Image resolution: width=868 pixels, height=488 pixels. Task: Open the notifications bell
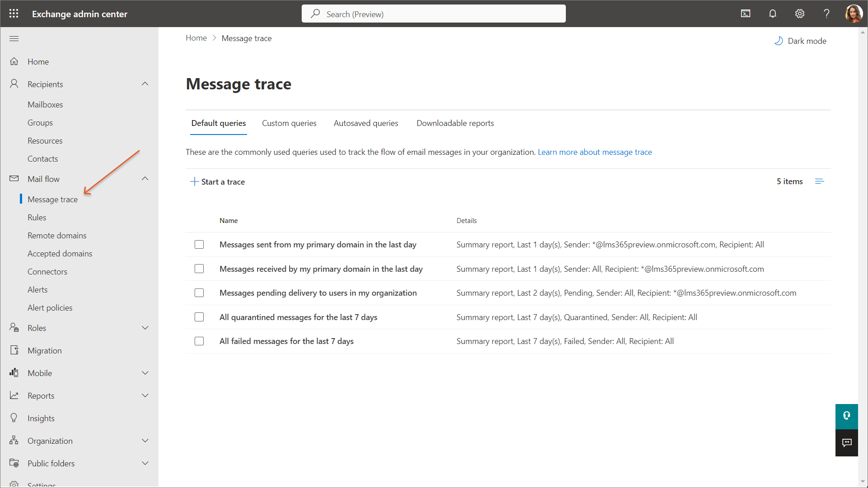click(773, 14)
